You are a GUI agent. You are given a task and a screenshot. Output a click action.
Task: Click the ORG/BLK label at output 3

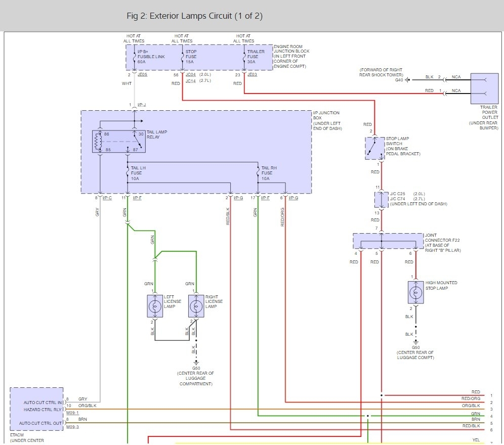point(471,406)
